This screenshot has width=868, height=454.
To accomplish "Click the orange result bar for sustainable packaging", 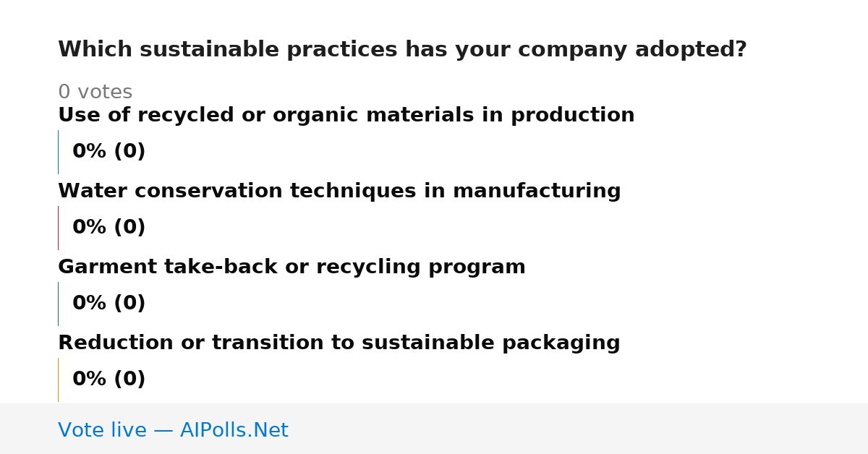I will pos(58,380).
